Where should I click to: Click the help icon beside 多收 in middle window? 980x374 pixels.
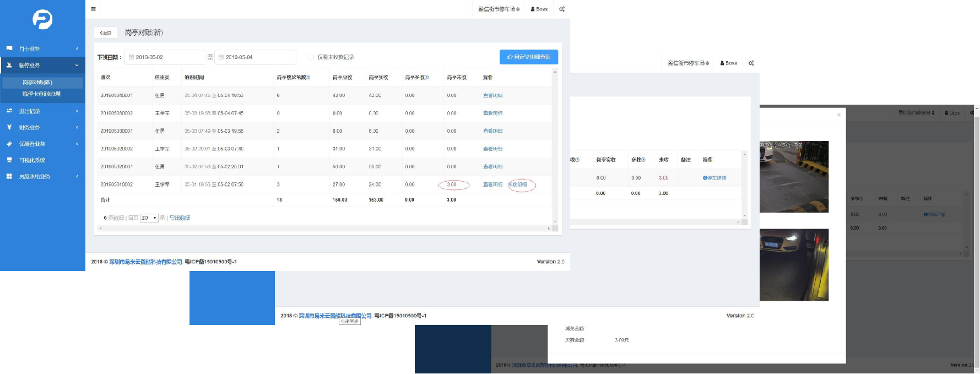pos(643,160)
